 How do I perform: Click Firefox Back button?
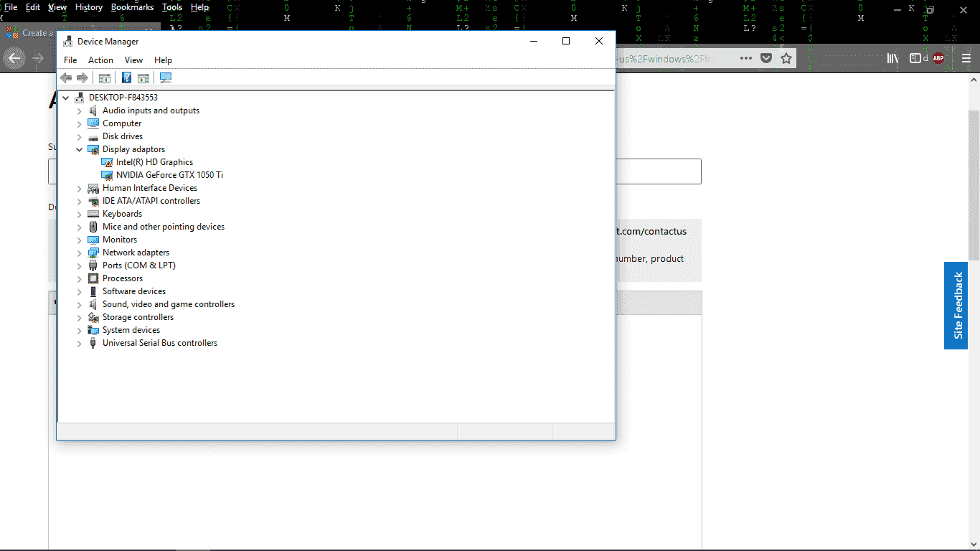(15, 58)
